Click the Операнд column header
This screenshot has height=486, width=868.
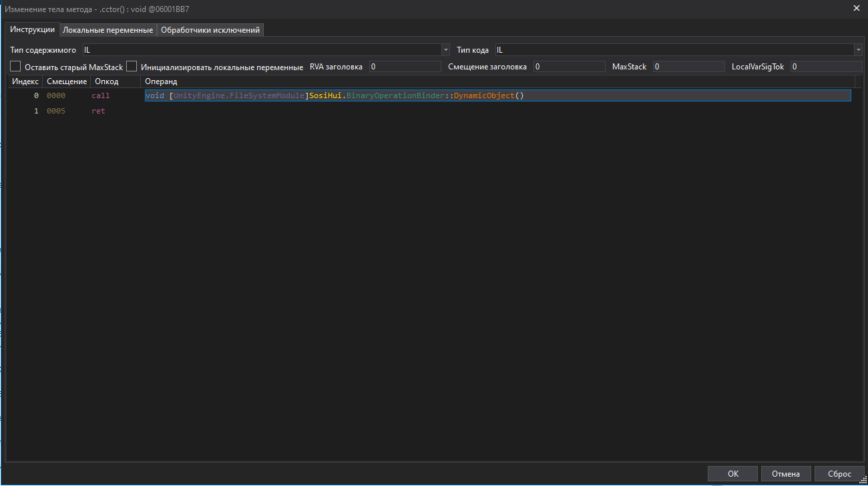pyautogui.click(x=497, y=81)
